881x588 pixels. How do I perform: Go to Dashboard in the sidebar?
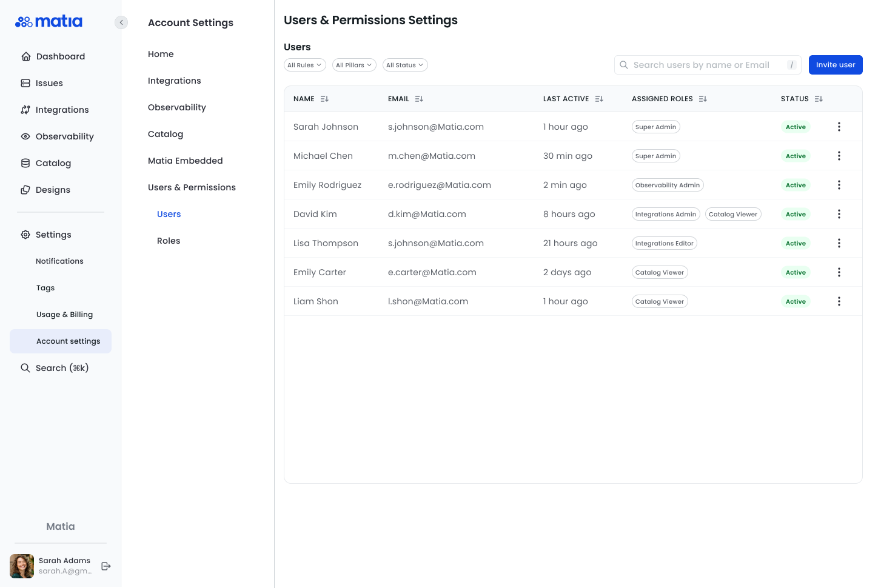pos(60,56)
